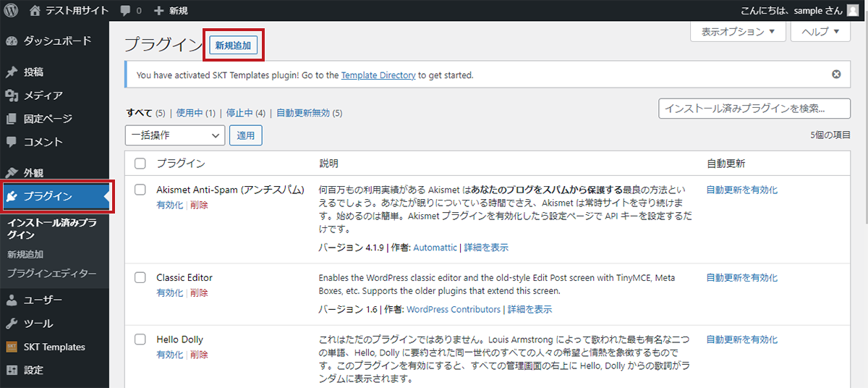Check the Akismet Anti-Spam checkbox
The height and width of the screenshot is (388, 868).
point(140,190)
